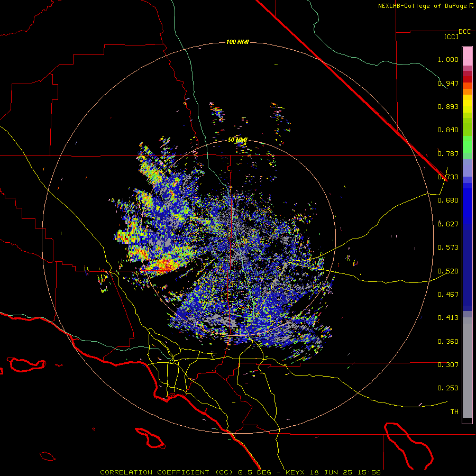
Task: Click the 0.307 scale value
Action: click(448, 365)
